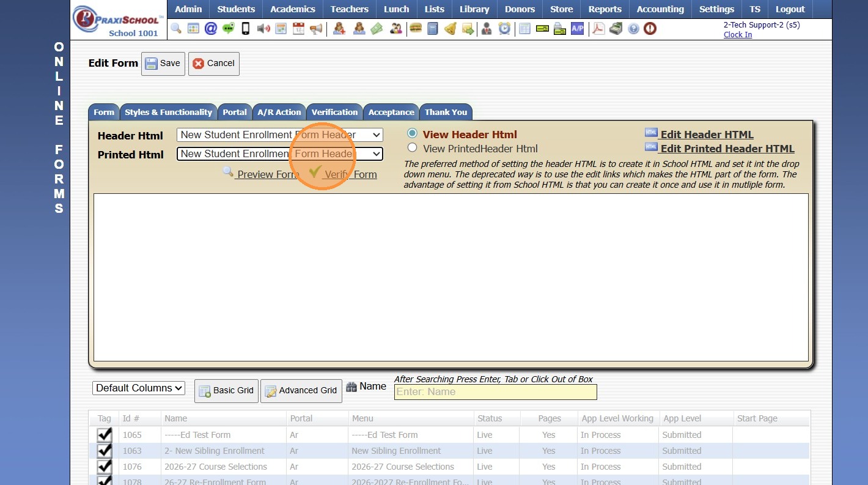Viewport: 868px width, 485px height.
Task: Click the Id # cell showing 1065
Action: (x=132, y=435)
